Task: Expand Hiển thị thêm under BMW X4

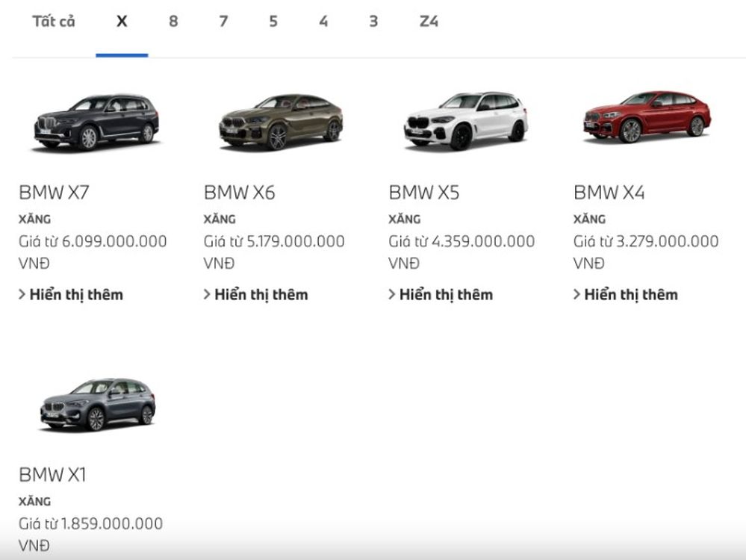Action: [626, 294]
